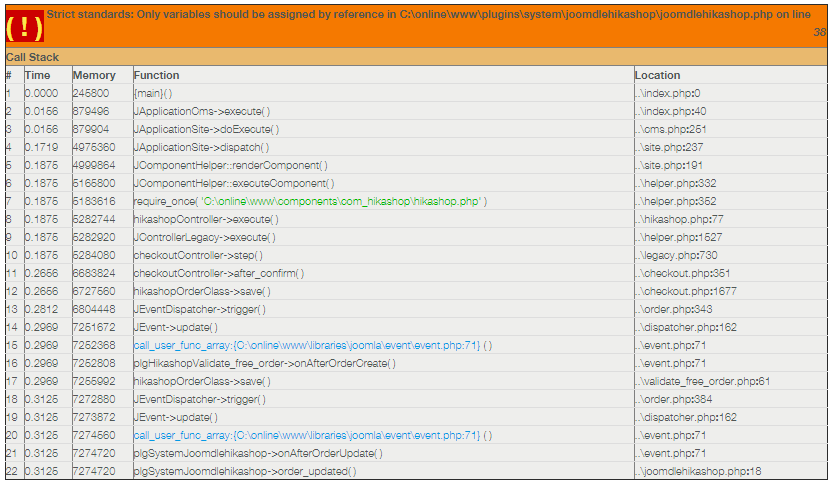Click the call_user_func_array link in row 20
832x484 pixels.
306,435
